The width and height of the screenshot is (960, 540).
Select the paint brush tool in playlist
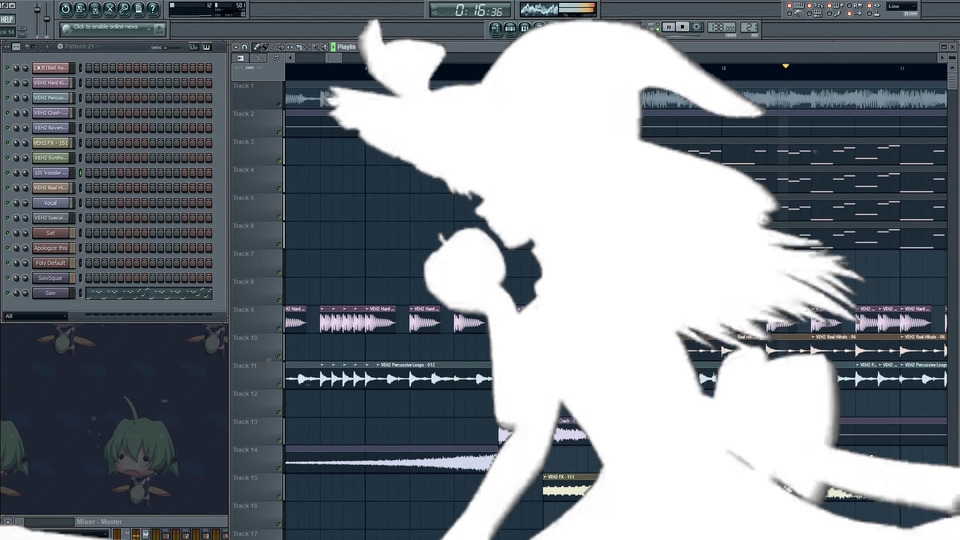point(264,47)
